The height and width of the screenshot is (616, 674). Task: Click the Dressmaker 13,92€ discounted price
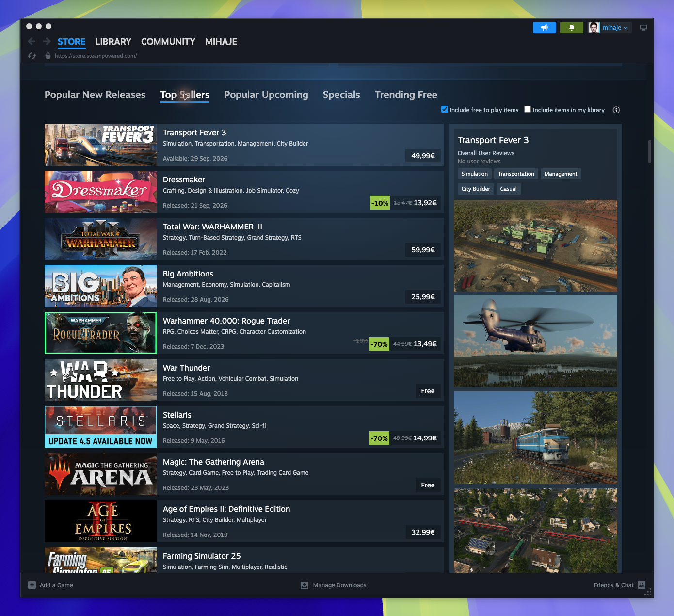(x=425, y=203)
